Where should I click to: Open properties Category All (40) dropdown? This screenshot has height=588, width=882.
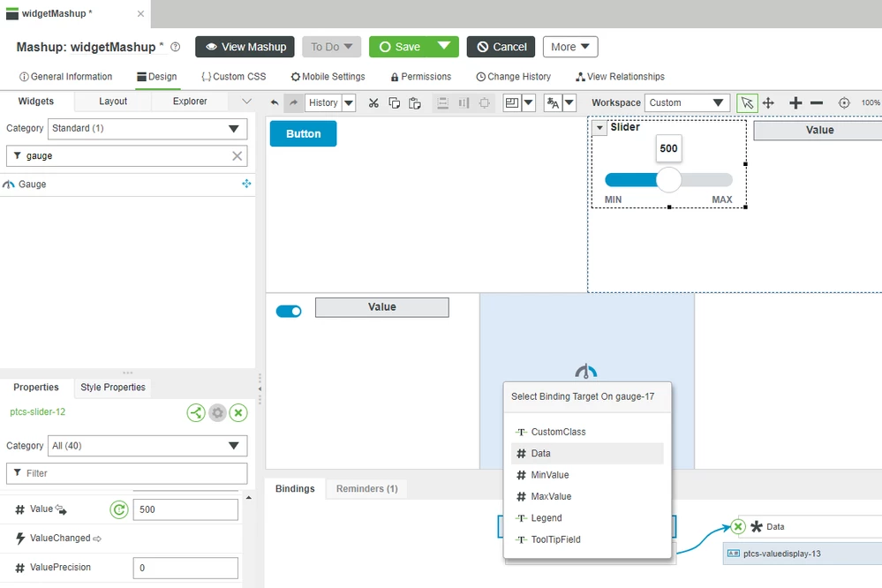147,446
